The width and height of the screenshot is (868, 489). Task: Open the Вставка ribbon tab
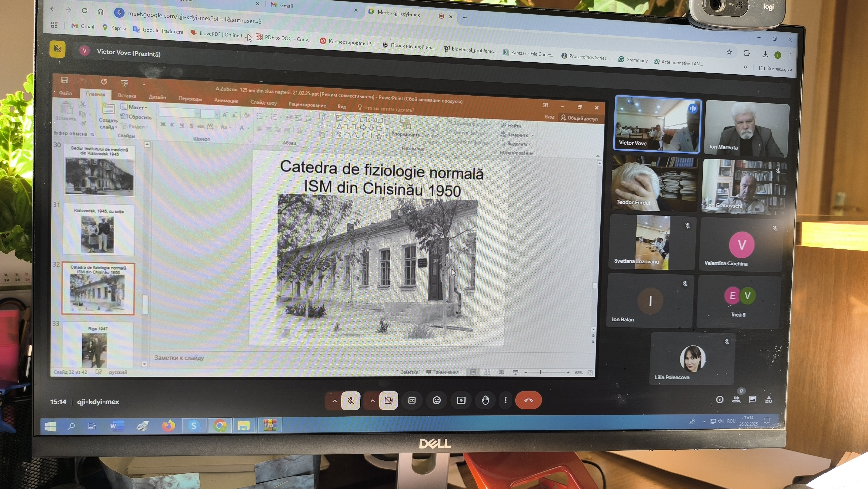click(127, 96)
